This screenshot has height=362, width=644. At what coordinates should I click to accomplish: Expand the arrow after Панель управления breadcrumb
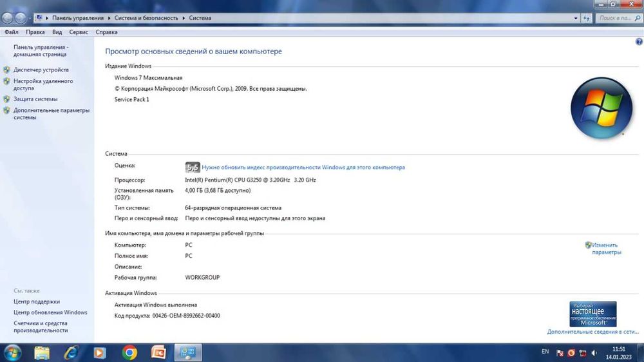109,18
